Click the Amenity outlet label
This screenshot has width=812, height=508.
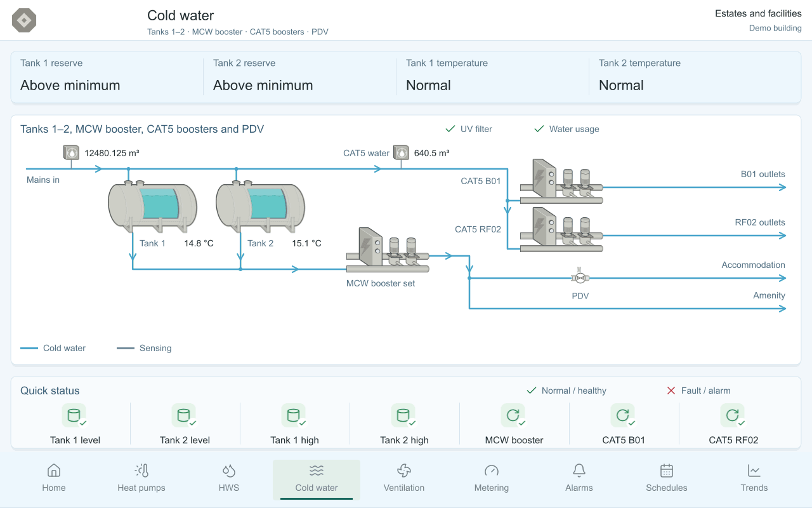[x=769, y=295]
